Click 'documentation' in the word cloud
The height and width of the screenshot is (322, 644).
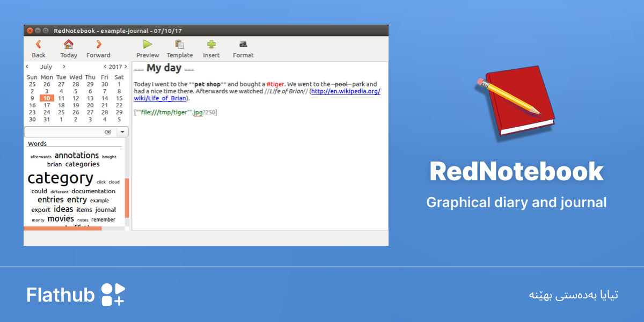tap(93, 191)
